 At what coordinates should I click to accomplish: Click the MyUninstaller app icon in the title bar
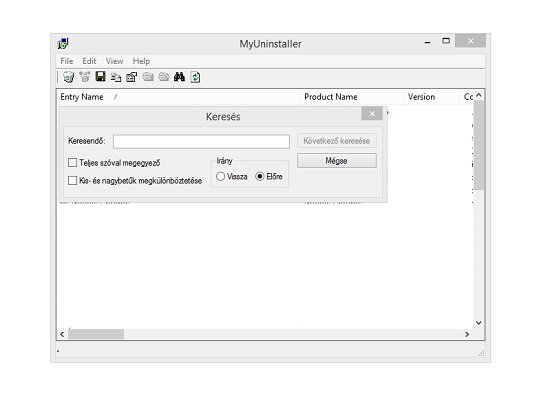click(x=63, y=44)
